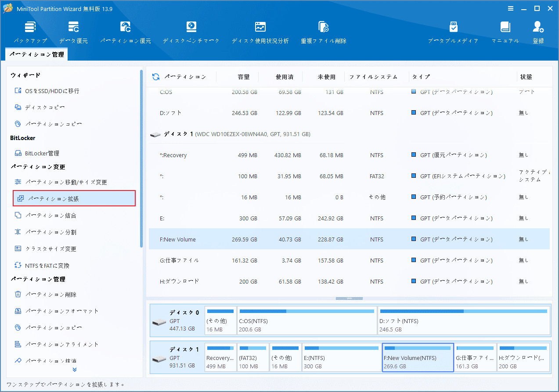
Task: Select the E: partition row
Action: pos(349,218)
